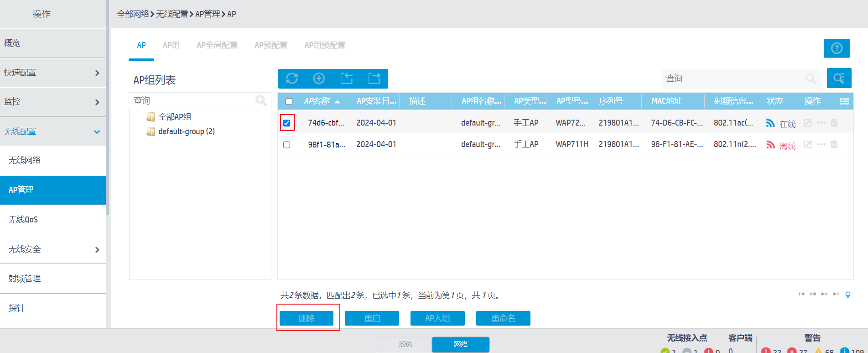Click the 重命名 button
This screenshot has height=353, width=868.
[x=503, y=318]
